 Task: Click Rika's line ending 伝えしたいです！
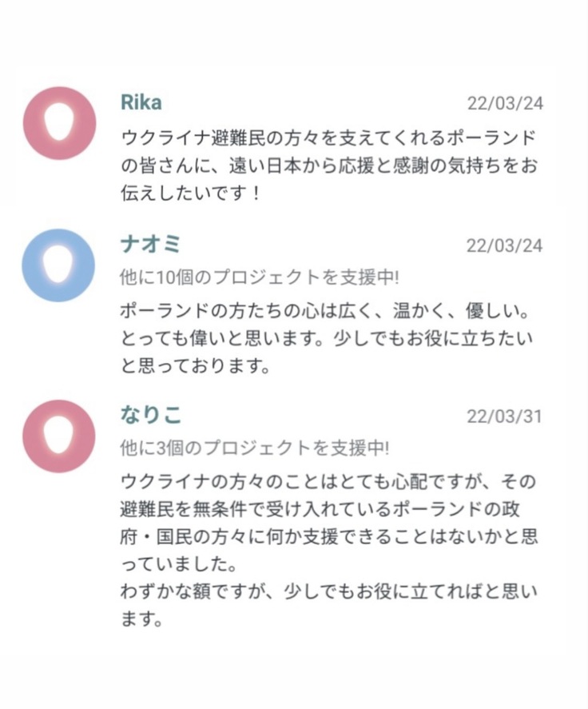pos(191,193)
